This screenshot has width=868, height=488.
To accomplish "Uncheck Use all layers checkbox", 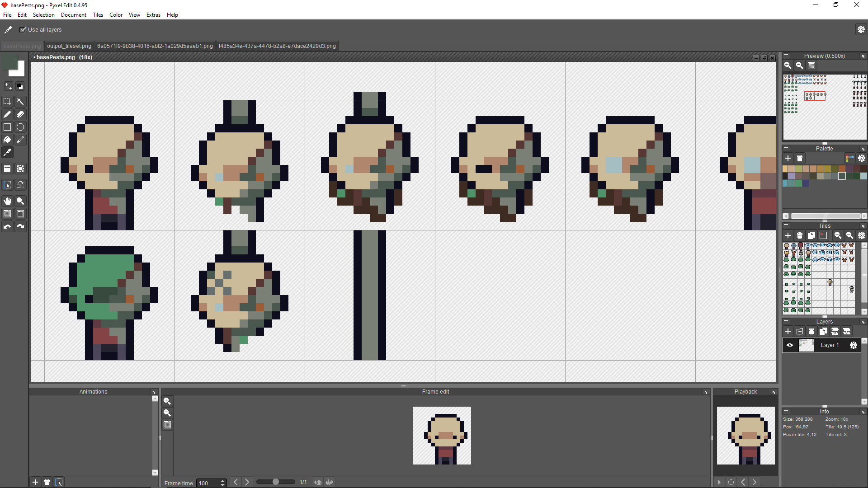I will click(23, 29).
